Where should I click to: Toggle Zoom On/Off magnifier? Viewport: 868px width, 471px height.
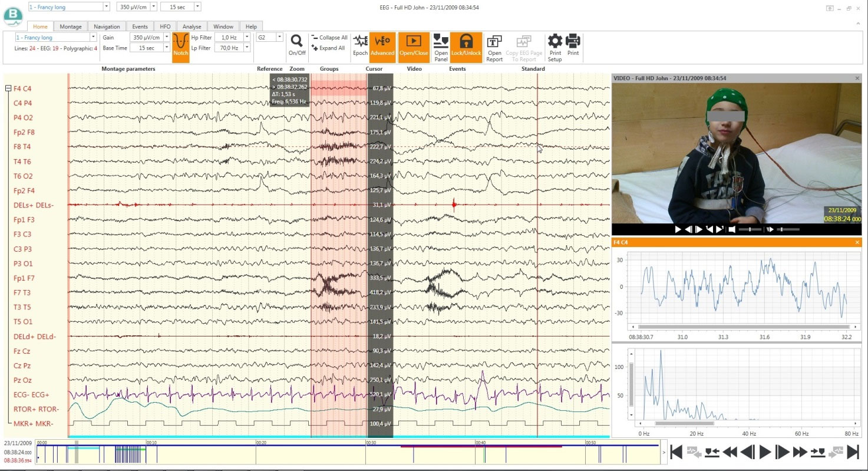click(x=297, y=45)
